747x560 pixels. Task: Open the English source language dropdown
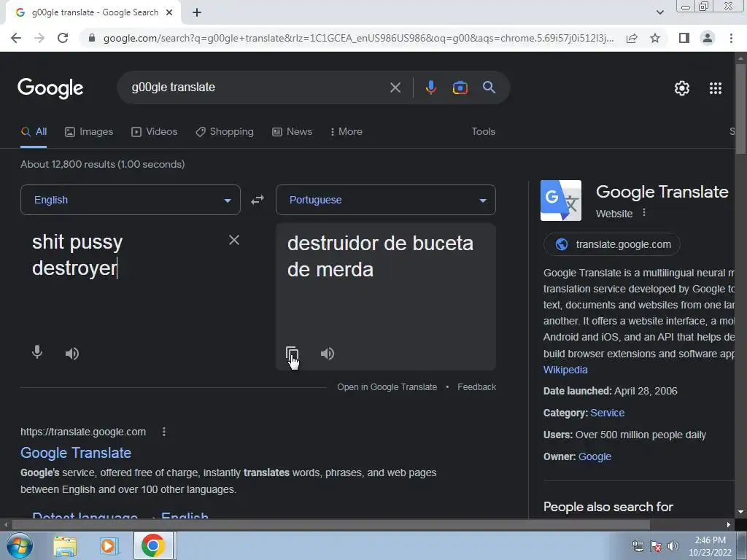[131, 200]
